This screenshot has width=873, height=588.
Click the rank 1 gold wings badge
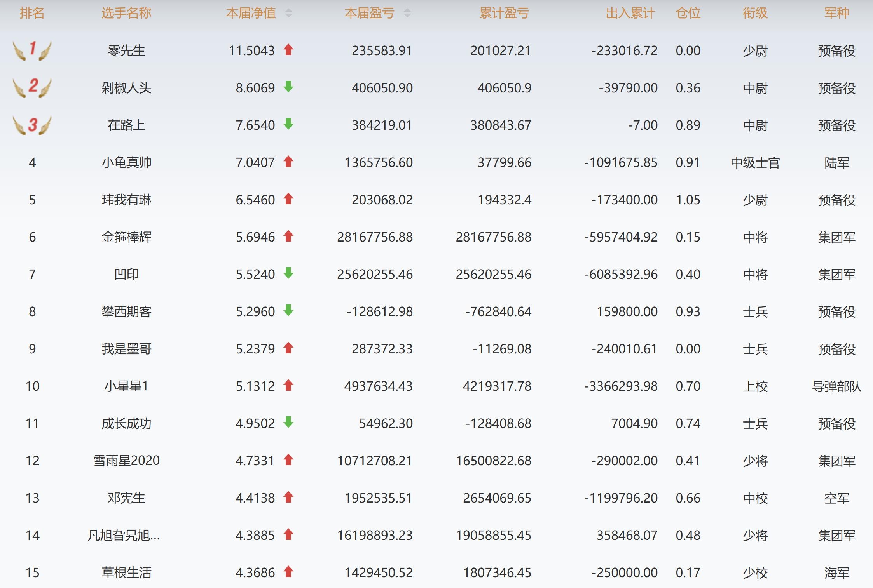pos(32,50)
